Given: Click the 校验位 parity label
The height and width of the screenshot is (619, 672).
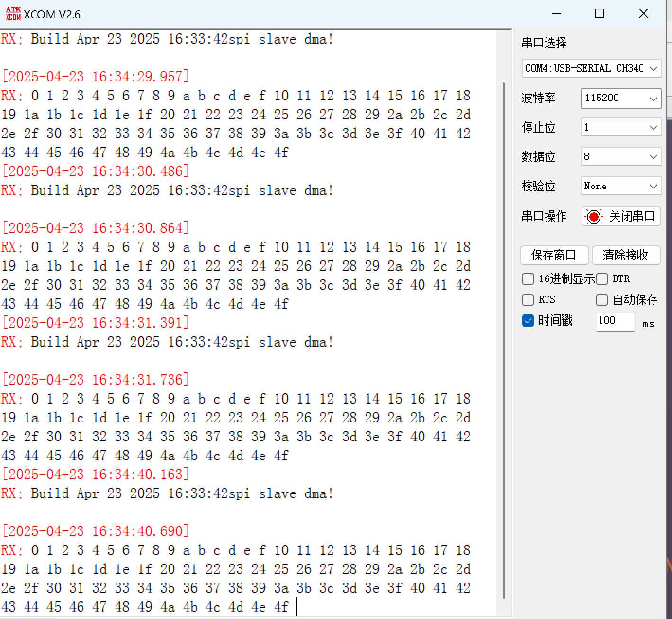Looking at the screenshot, I should coord(538,186).
